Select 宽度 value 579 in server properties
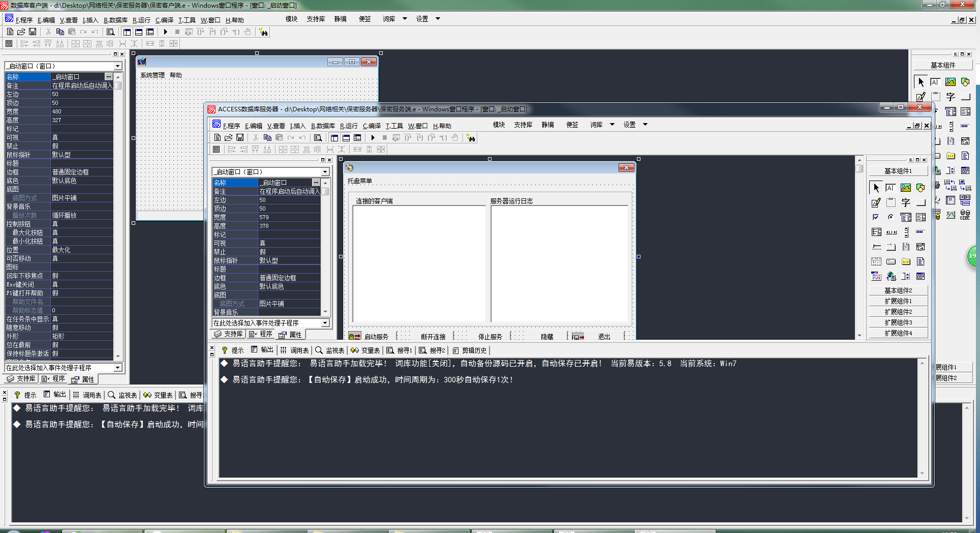Image resolution: width=980 pixels, height=533 pixels. tap(289, 217)
